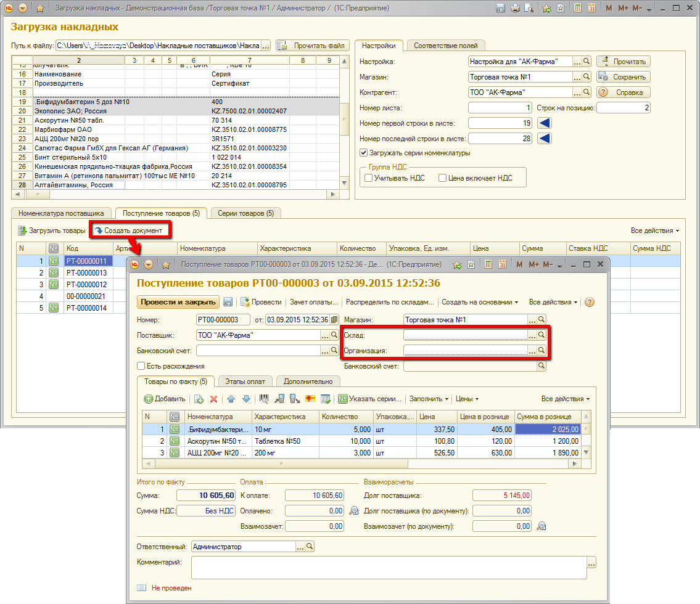The image size is (700, 604).
Task: Move row up with blue up arrow
Action: tap(231, 399)
